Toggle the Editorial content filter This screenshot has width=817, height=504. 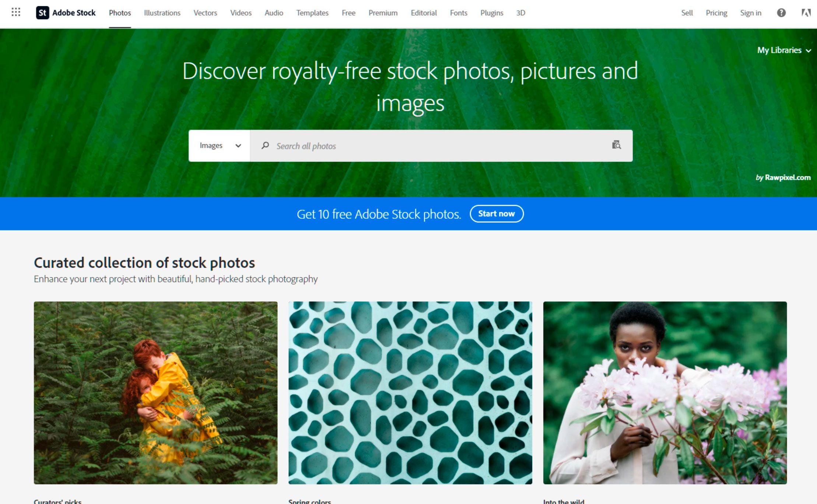point(424,12)
